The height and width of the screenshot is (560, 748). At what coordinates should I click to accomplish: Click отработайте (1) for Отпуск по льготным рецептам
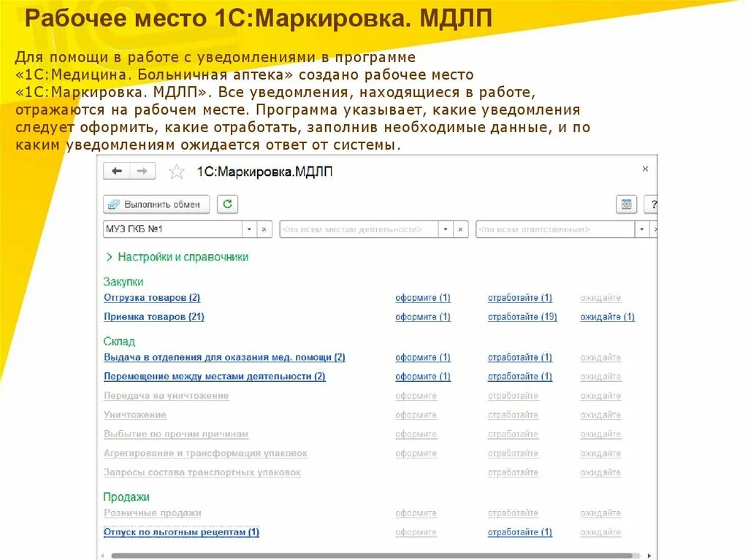pyautogui.click(x=519, y=532)
